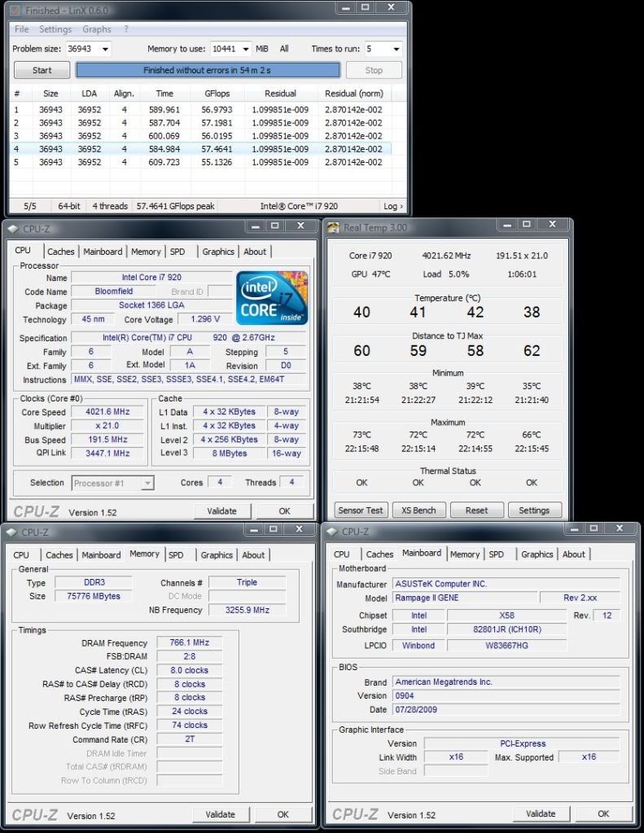Click OK in the CPU-Z Mainboard window

(x=603, y=814)
